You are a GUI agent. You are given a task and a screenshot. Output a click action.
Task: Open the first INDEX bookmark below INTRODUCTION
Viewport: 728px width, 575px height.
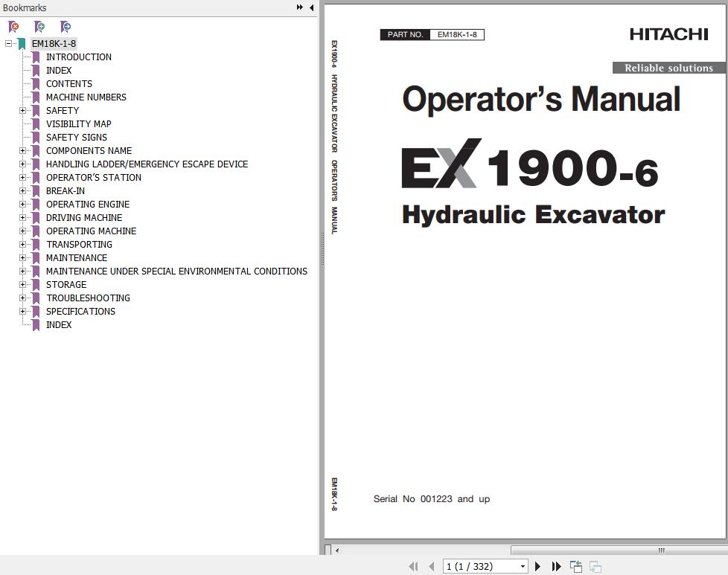click(x=59, y=71)
